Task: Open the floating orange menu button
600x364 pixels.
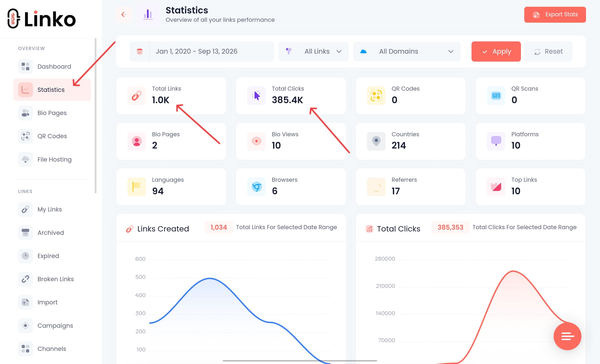Action: [567, 336]
